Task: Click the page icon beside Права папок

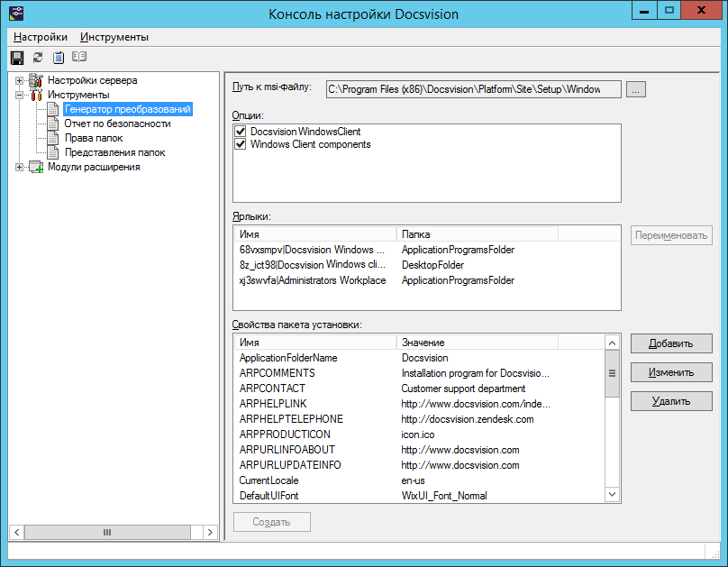Action: (53, 138)
